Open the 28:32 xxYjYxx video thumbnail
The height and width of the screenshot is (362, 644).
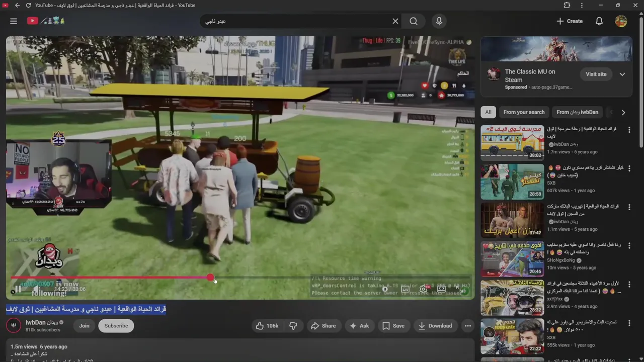click(512, 298)
